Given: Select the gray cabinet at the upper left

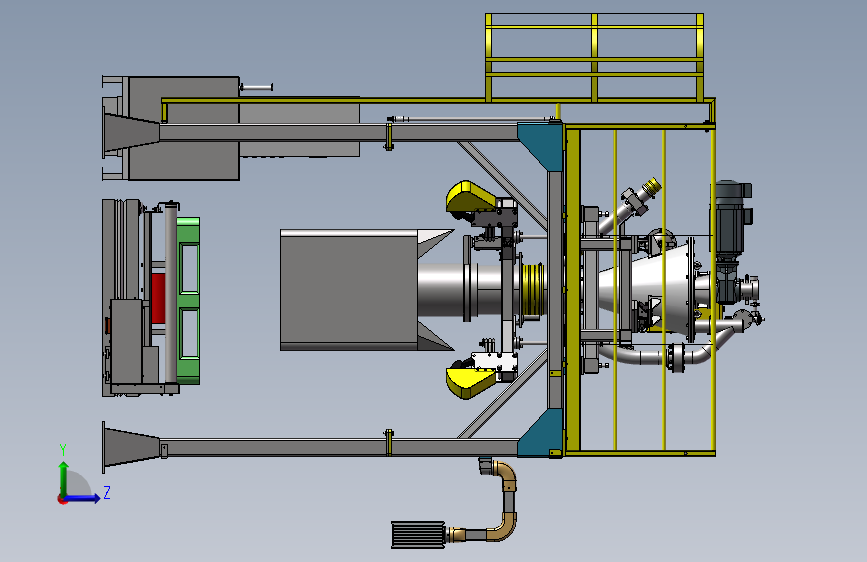Looking at the screenshot, I should (184, 128).
